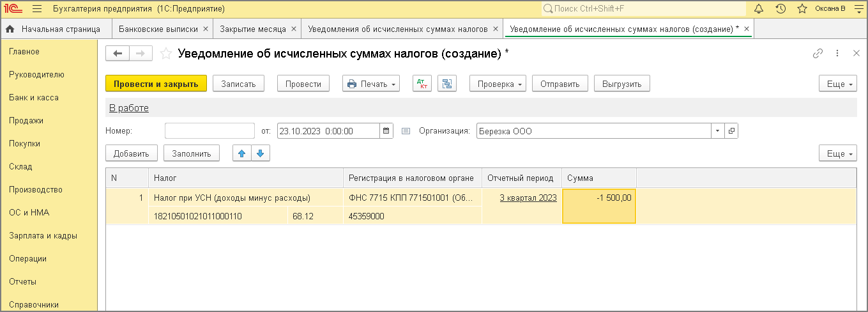868x312 pixels.
Task: Click the date field 23.10.2023
Action: point(329,131)
